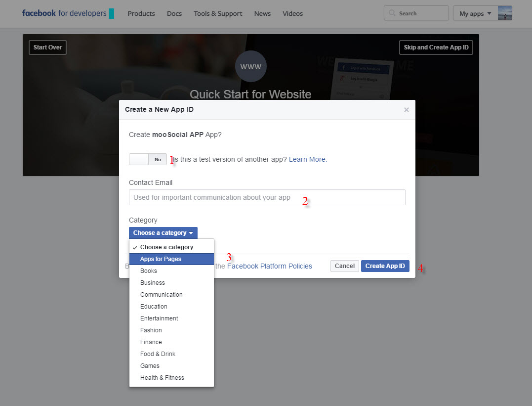
Task: Pick Fashion from the category list
Action: tap(171, 330)
